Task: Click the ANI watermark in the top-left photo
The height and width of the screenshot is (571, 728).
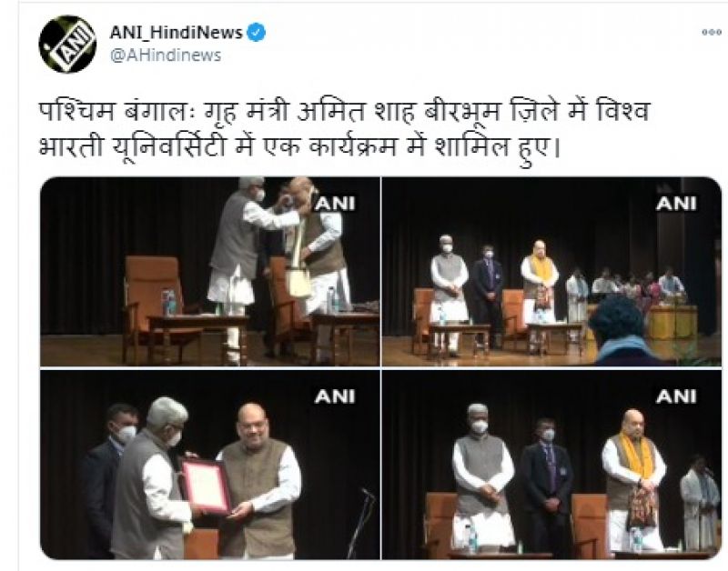Action: pos(335,203)
